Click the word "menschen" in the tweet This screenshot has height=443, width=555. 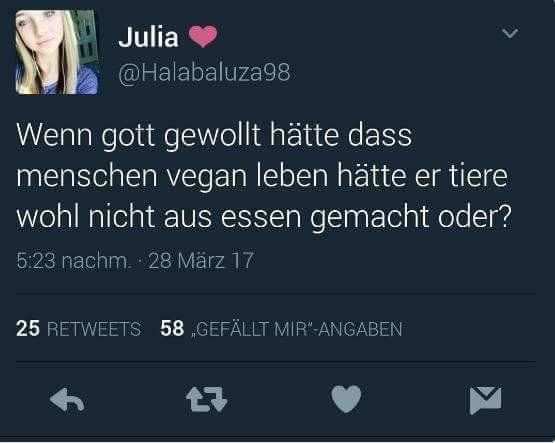click(x=87, y=176)
